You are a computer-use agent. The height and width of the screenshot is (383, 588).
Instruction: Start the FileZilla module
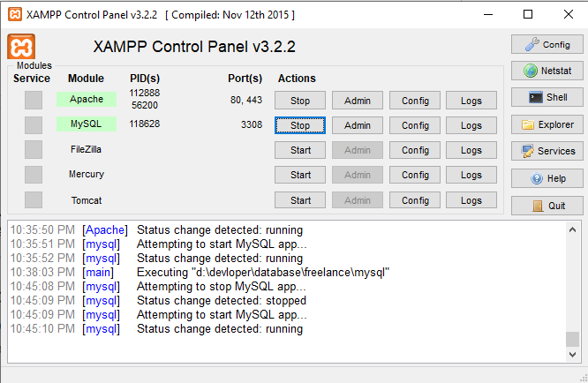300,150
